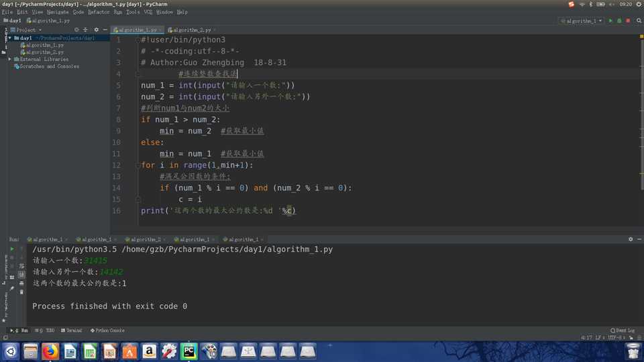Collapse all in the Project panel
This screenshot has height=362, width=644.
click(x=85, y=29)
